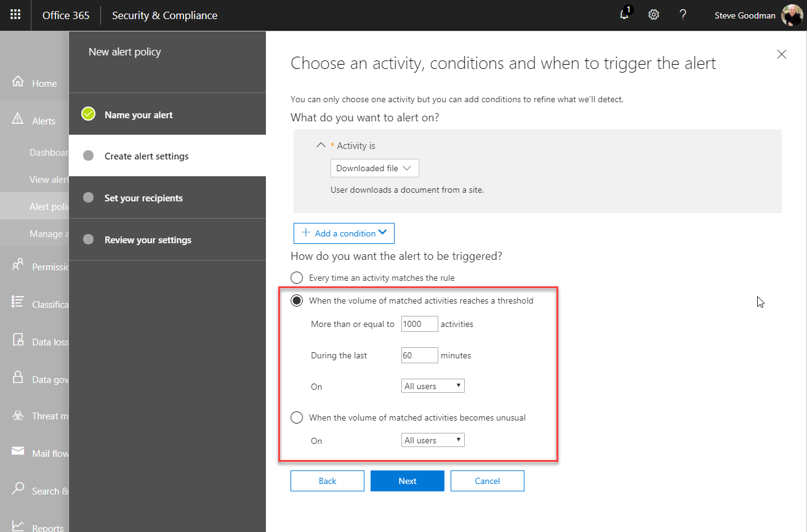Open the settings gear icon
Screen dimensions: 807x532
pyautogui.click(x=653, y=14)
